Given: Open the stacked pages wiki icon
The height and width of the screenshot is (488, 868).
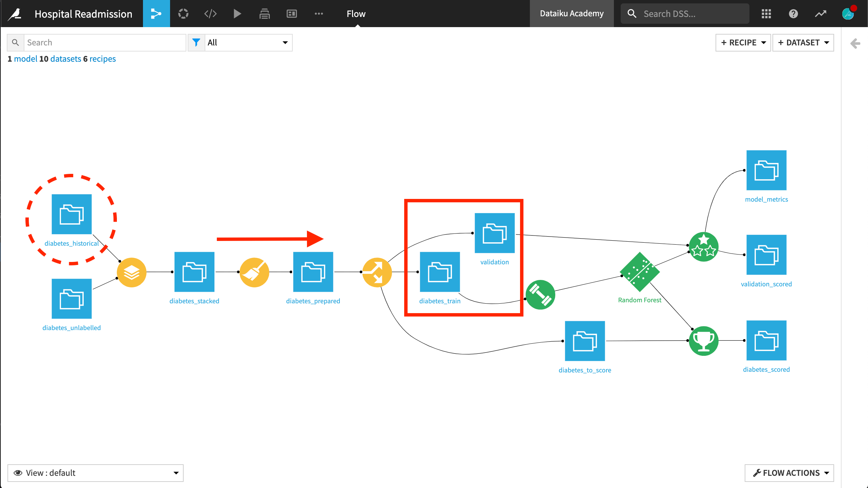Looking at the screenshot, I should coord(265,14).
